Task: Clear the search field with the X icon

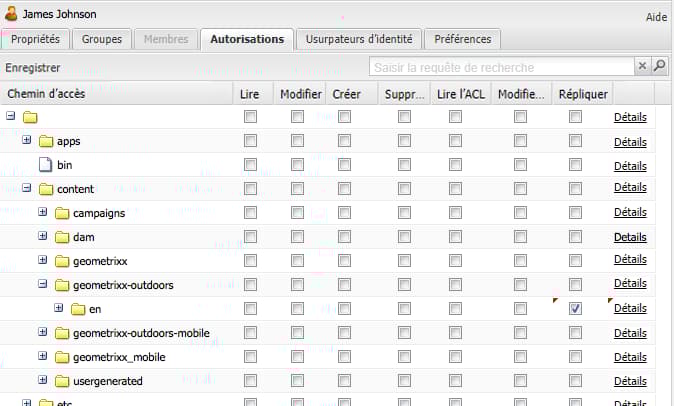Action: click(642, 66)
